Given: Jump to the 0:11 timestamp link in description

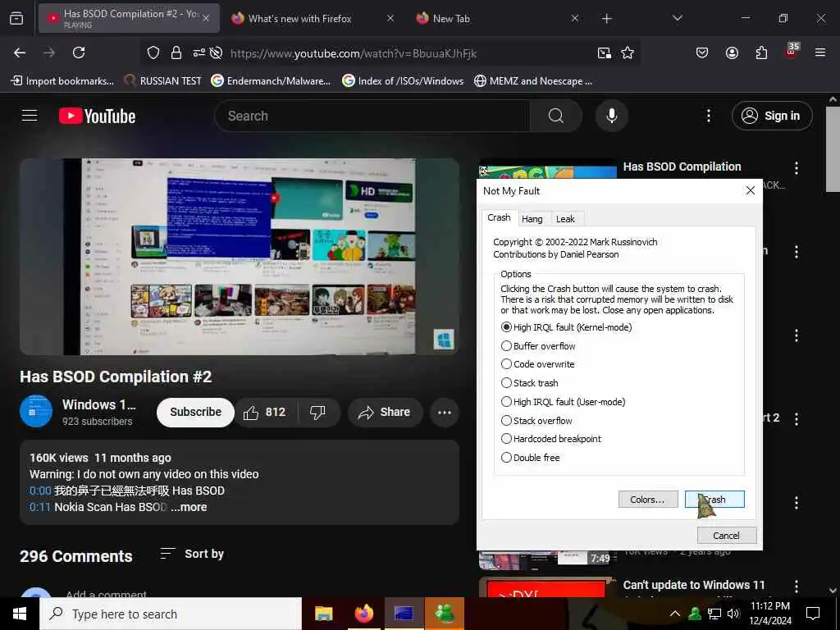Looking at the screenshot, I should pos(39,507).
